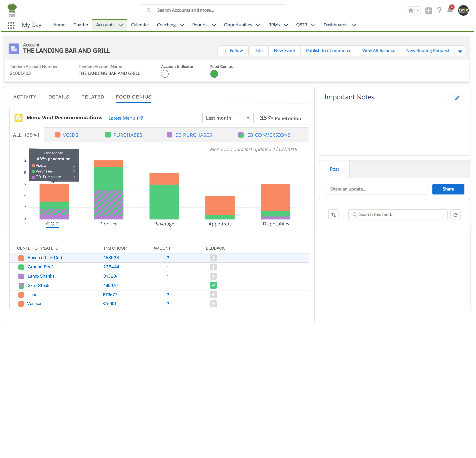This screenshot has height=458, width=476.
Task: Click the account building icon
Action: (14, 49)
